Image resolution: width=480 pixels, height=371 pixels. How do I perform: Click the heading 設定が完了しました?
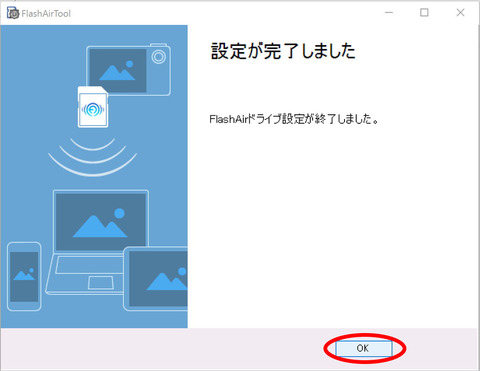coord(283,51)
